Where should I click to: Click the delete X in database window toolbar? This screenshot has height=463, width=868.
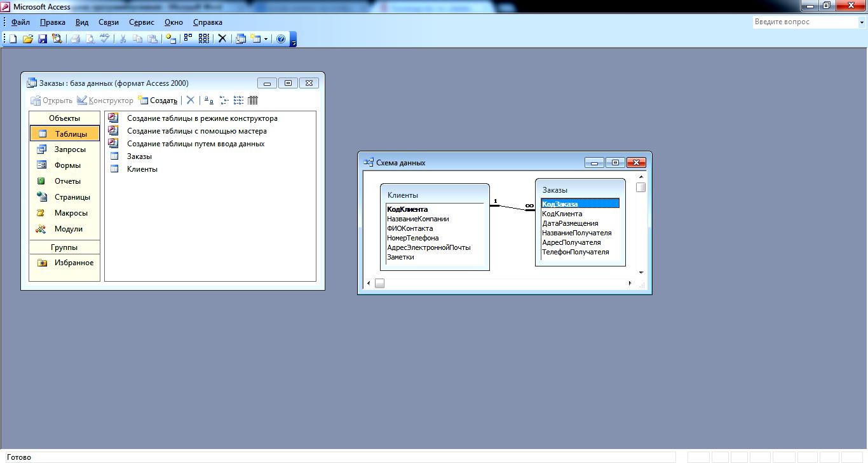click(190, 100)
